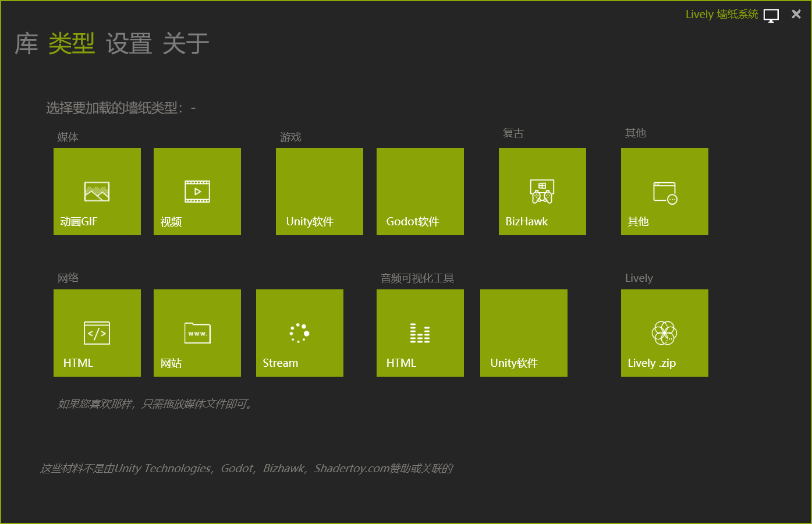Select the 动画GIF wallpaper type icon
The height and width of the screenshot is (524, 812).
97,192
